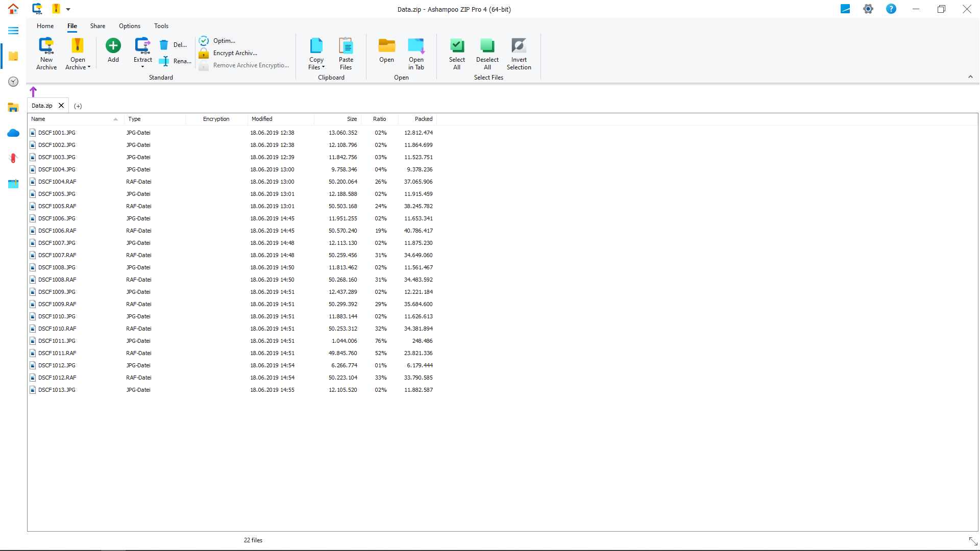
Task: Click the Deselect All toggle
Action: 486,54
